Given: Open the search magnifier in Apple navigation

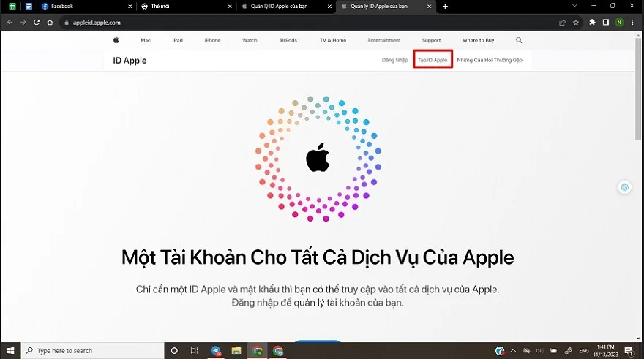Looking at the screenshot, I should 519,40.
